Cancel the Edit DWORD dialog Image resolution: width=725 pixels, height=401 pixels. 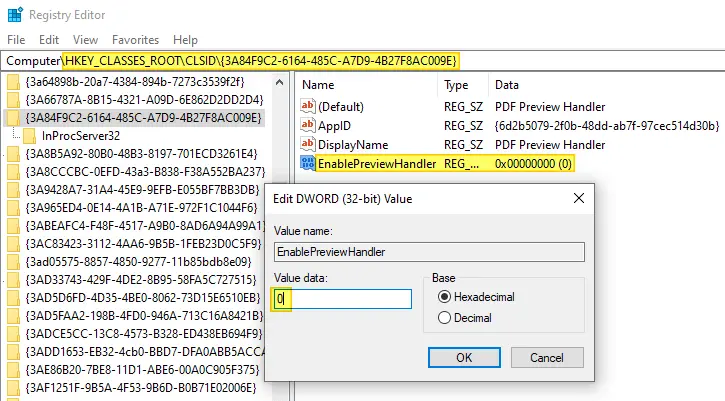[x=547, y=358]
